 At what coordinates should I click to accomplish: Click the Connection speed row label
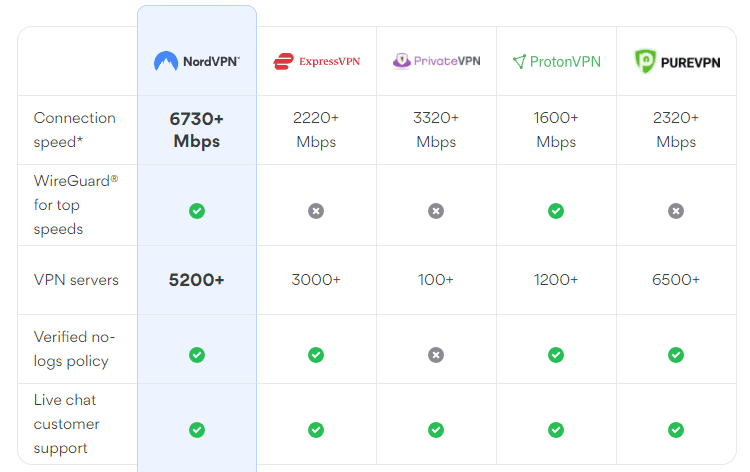click(75, 130)
